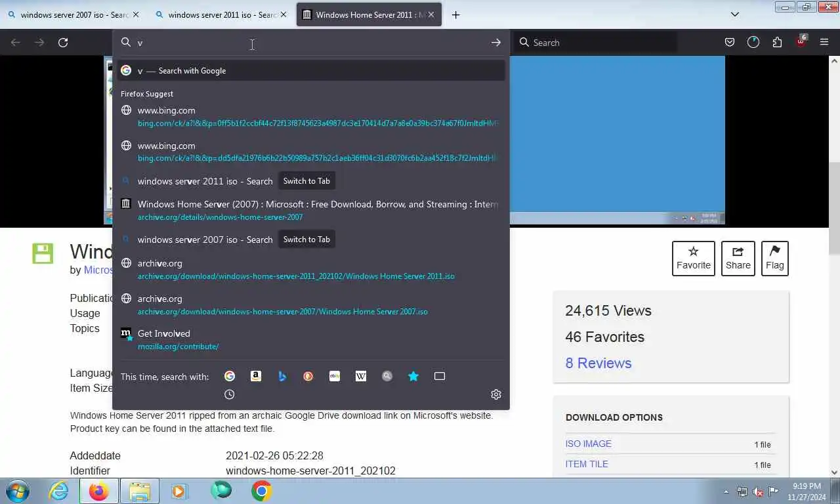The height and width of the screenshot is (504, 840).
Task: Open Windows Media Player from taskbar
Action: 178,491
